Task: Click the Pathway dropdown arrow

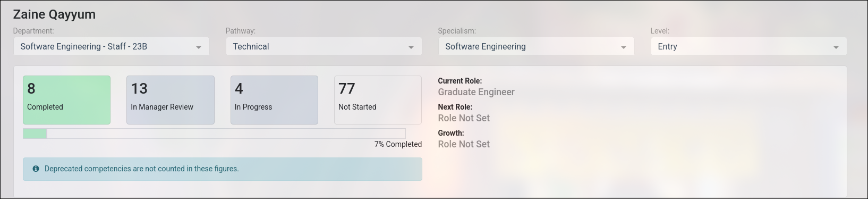Action: (411, 47)
